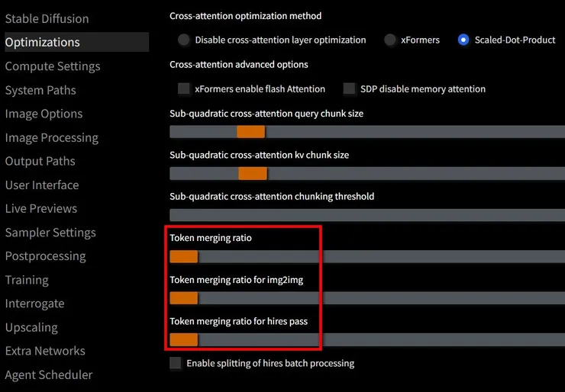Enable splitting of hires batch processing

(x=176, y=363)
